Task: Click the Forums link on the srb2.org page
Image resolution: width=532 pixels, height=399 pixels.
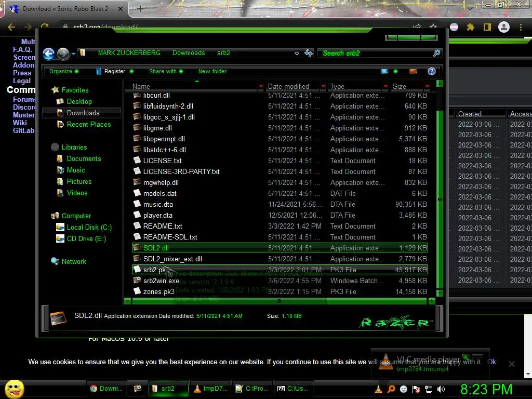Action: [24, 99]
